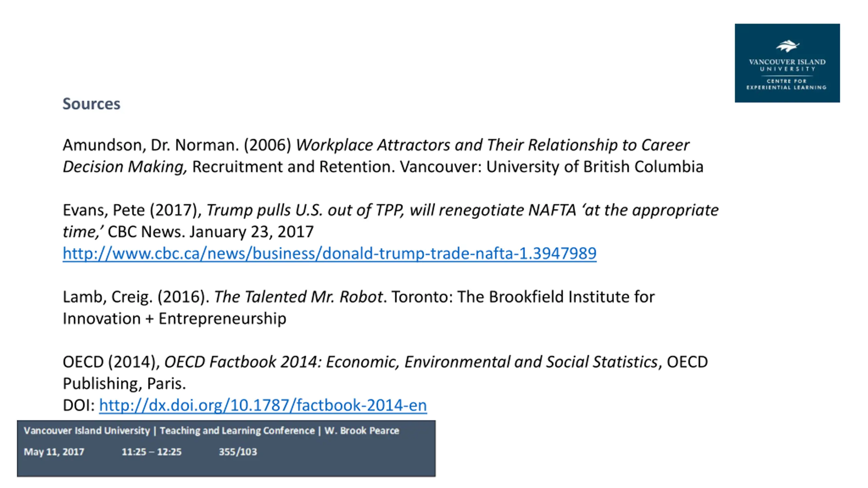868x488 pixels.
Task: Open the CBC news NAFTA article link
Action: coord(329,253)
